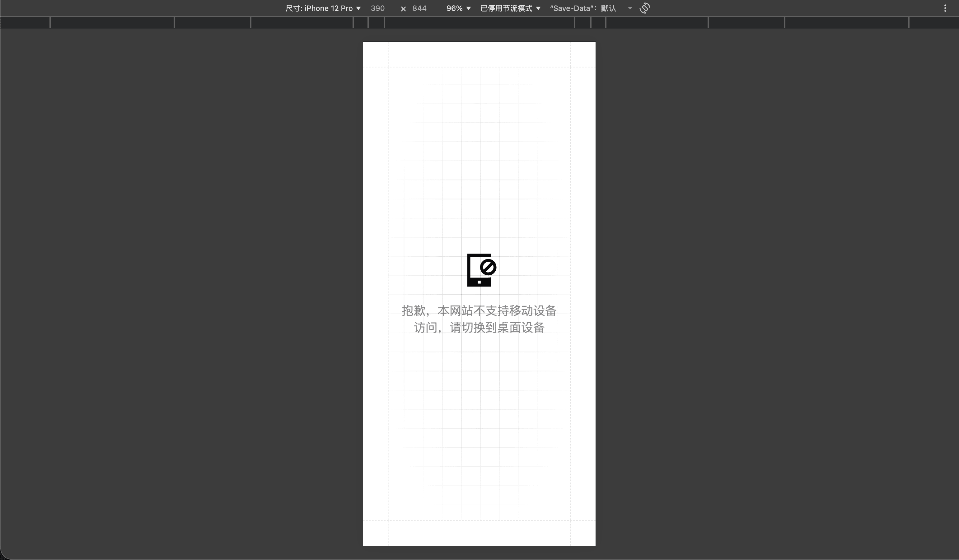Click the wide center segment of breakpoint bar
This screenshot has height=560, width=959.
tap(479, 23)
